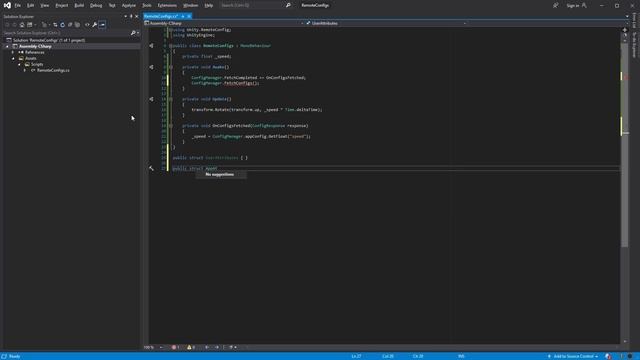Click the Refresh icon in Solution Explorer
Viewport: 640px width, 360px height.
(x=62, y=24)
